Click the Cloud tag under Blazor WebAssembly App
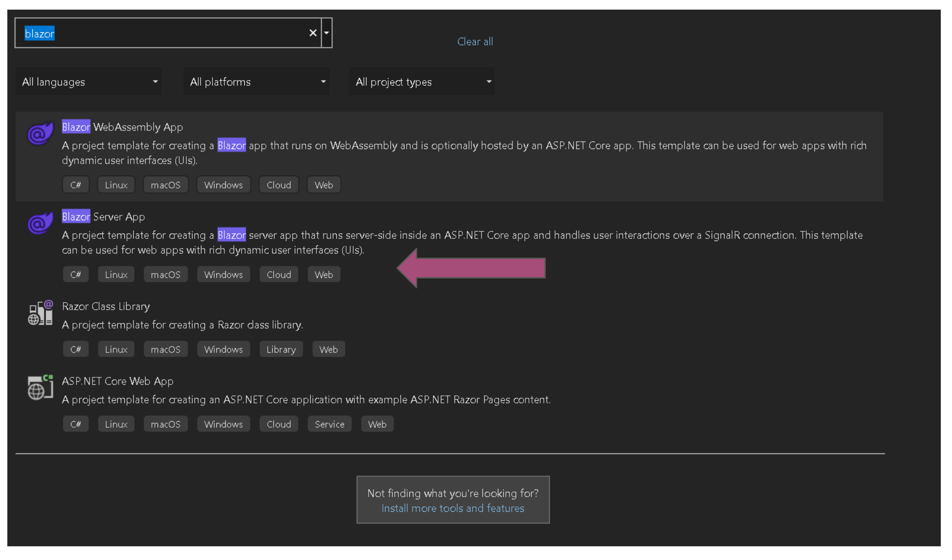 [279, 185]
